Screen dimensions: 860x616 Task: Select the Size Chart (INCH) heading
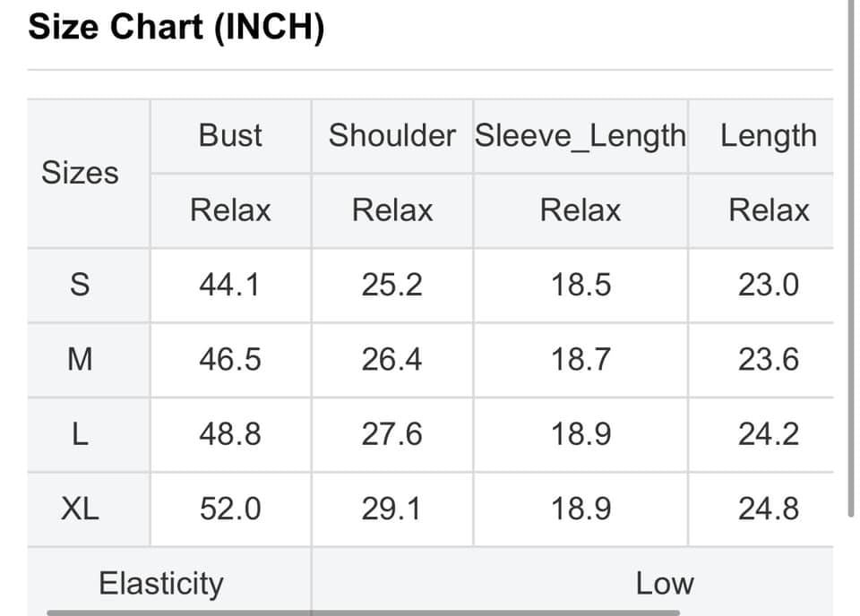click(x=176, y=27)
